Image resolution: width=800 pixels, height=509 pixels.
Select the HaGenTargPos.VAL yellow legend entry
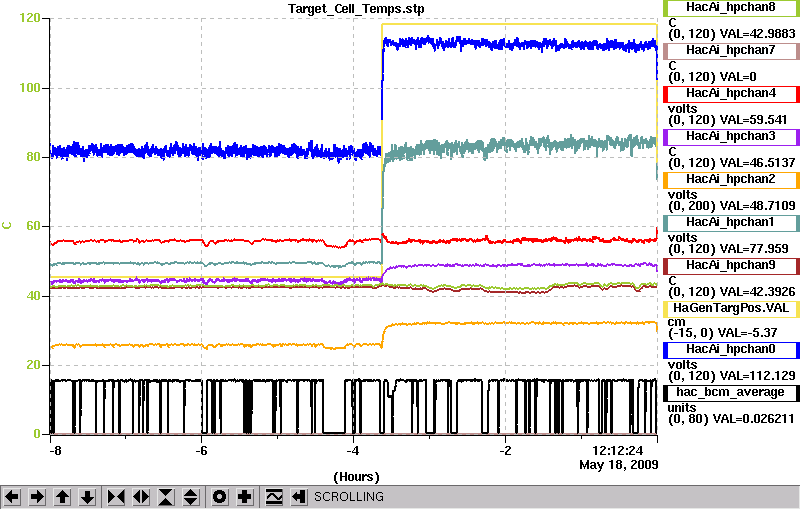tap(731, 309)
